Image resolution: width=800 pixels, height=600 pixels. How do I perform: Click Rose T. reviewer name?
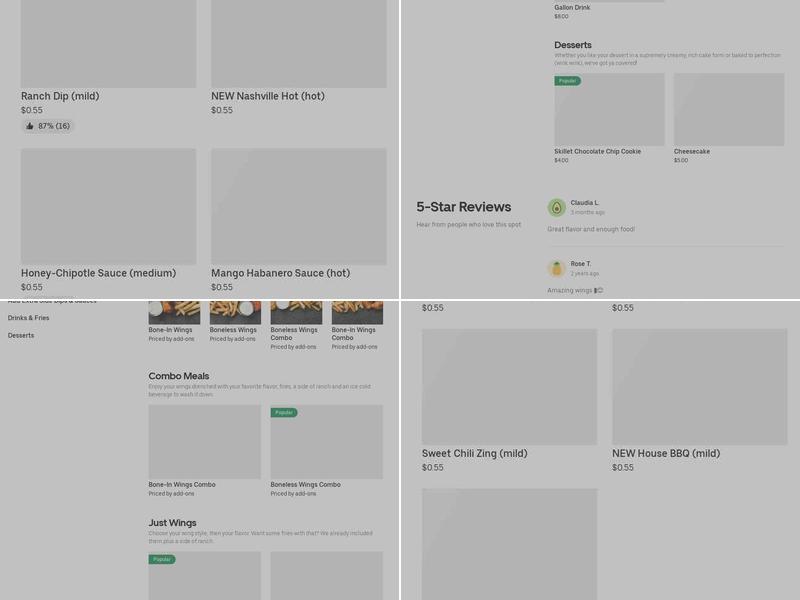tap(581, 264)
